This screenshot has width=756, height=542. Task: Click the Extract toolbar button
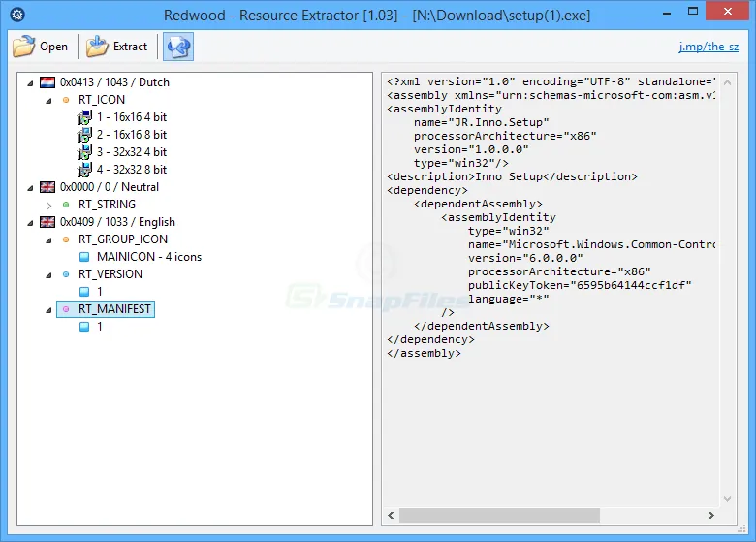click(116, 47)
